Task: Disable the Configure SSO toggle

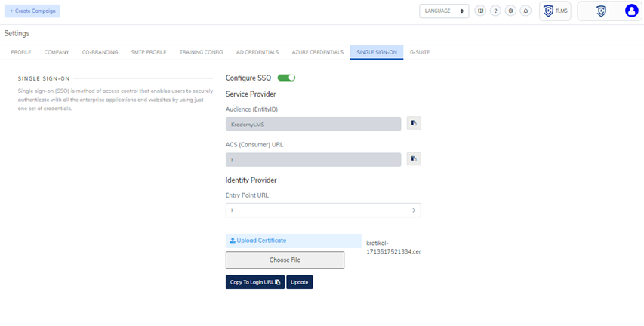Action: 286,78
